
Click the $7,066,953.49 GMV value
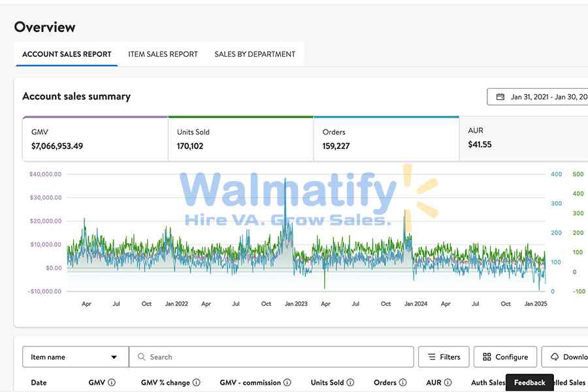pyautogui.click(x=57, y=146)
